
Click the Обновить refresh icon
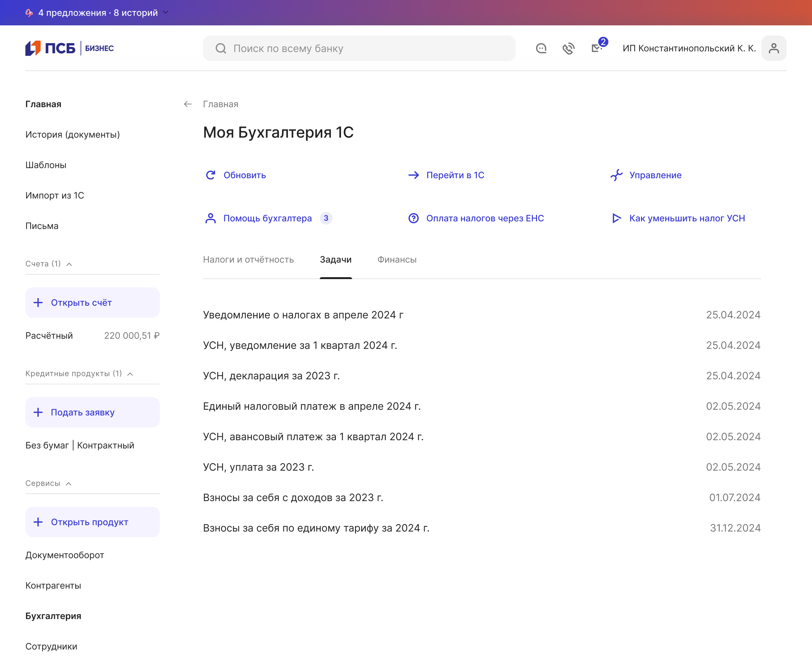[211, 175]
